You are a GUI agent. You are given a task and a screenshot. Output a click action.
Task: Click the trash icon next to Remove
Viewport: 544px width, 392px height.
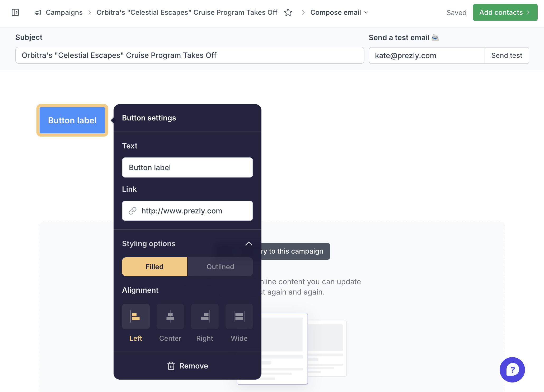pos(171,366)
